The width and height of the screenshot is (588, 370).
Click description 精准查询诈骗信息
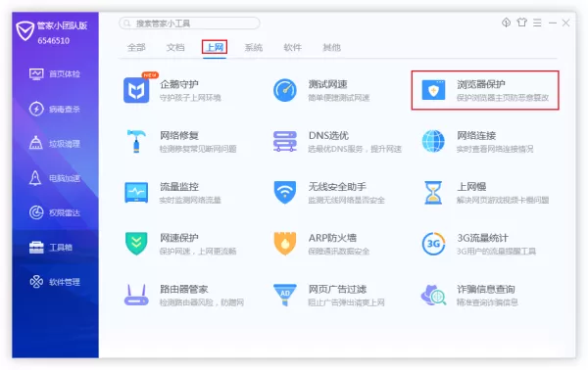click(x=487, y=302)
